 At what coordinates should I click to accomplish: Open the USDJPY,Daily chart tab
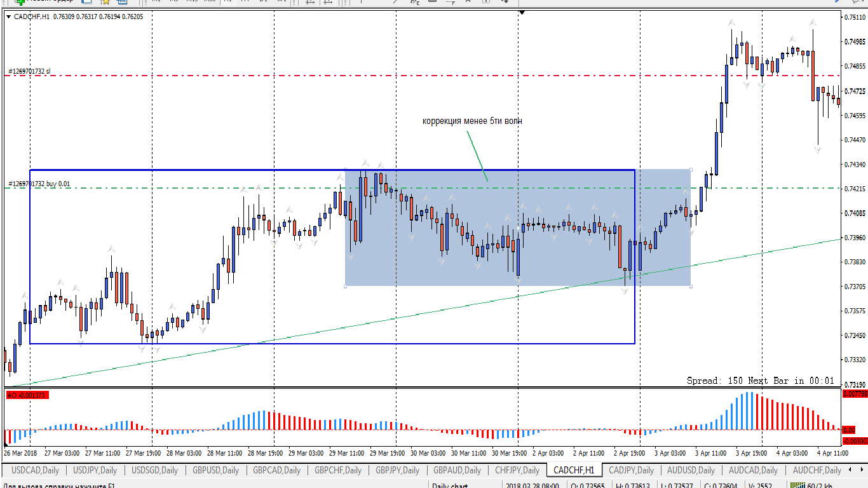tap(95, 470)
